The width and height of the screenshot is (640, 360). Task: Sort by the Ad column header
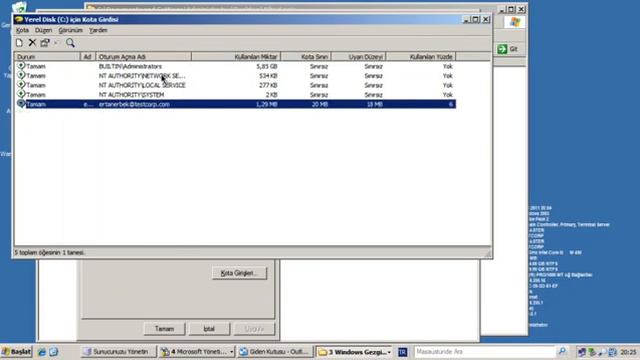[x=88, y=57]
